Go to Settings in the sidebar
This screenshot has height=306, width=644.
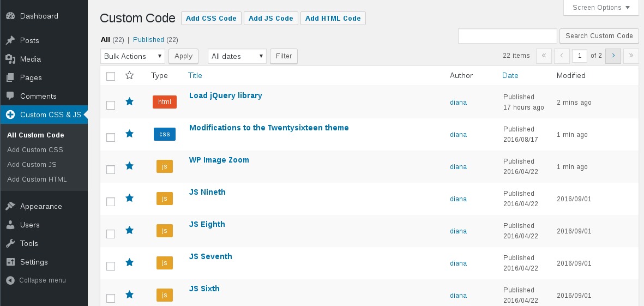pos(34,262)
